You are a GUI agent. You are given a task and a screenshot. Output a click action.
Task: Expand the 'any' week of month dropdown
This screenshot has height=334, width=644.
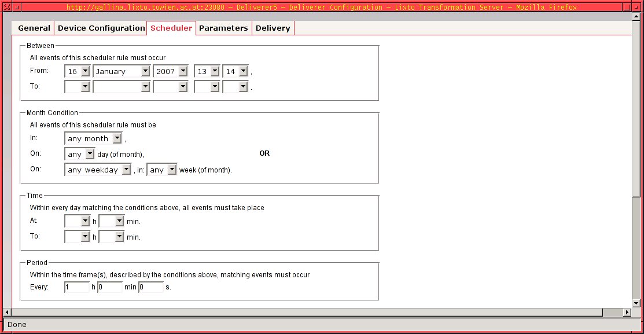click(x=172, y=170)
